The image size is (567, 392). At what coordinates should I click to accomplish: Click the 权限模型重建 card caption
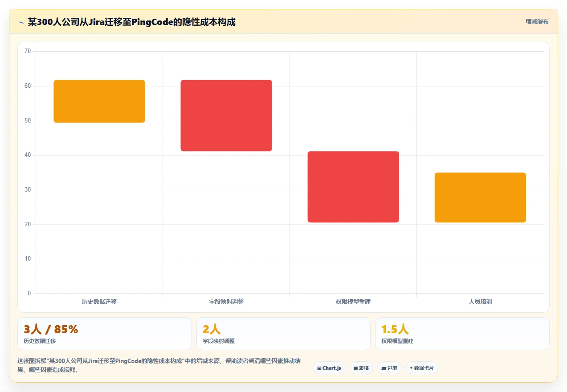tap(397, 341)
